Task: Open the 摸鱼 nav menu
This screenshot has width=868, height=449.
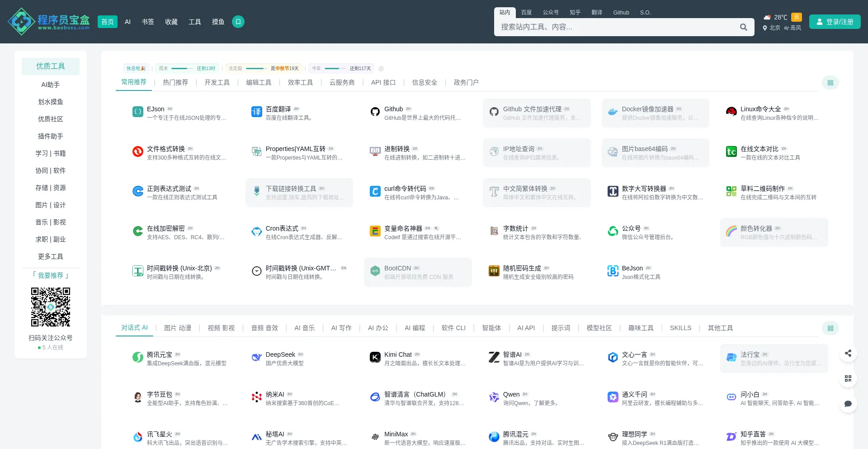Action: [x=218, y=22]
